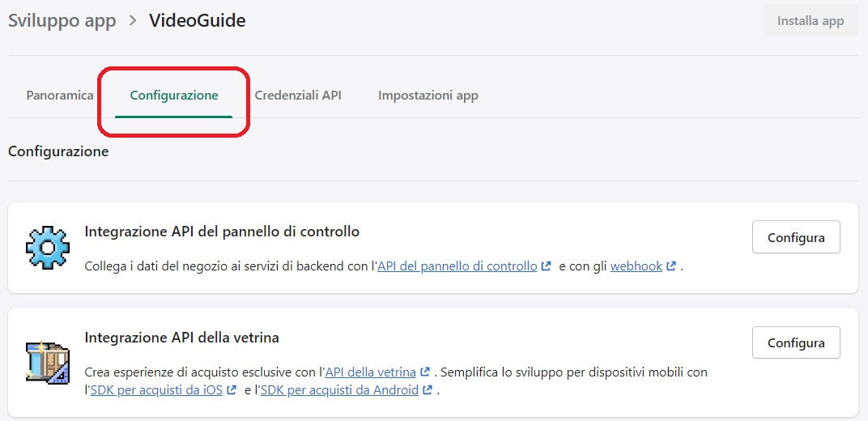This screenshot has width=868, height=421.
Task: Click the storefront illustration icon
Action: click(48, 363)
